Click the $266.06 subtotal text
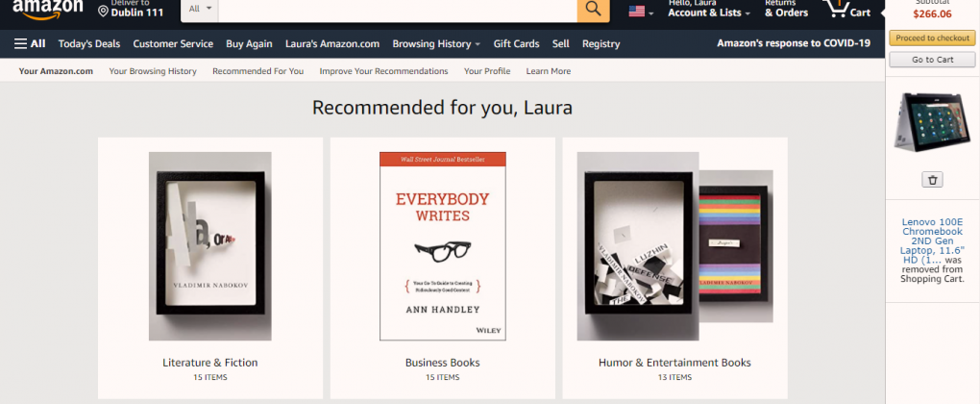The width and height of the screenshot is (980, 404). (x=932, y=14)
